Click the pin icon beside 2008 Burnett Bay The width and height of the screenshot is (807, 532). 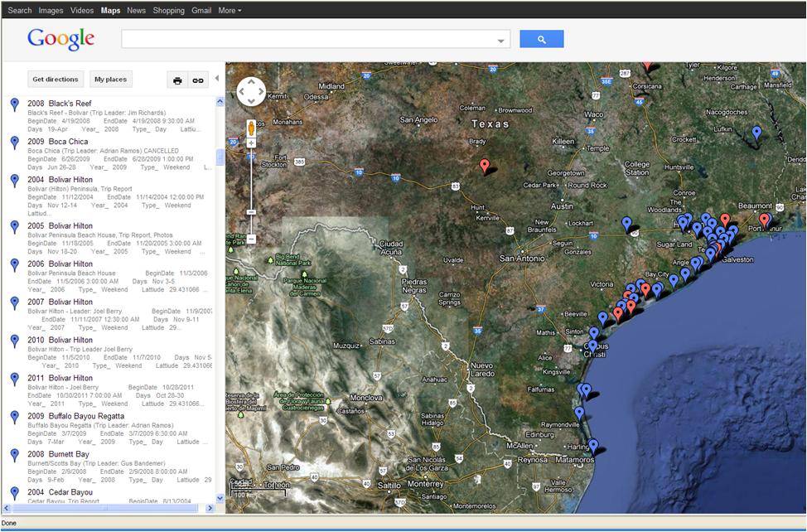(x=15, y=455)
